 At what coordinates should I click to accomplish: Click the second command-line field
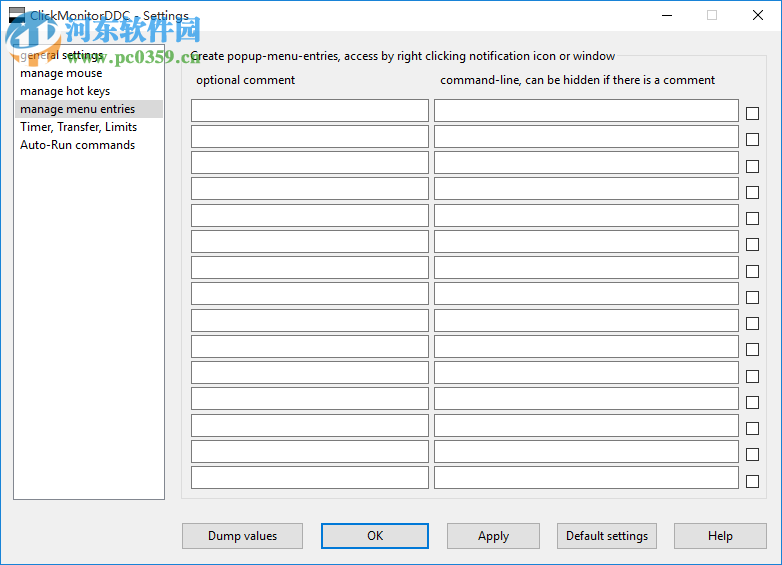[586, 137]
